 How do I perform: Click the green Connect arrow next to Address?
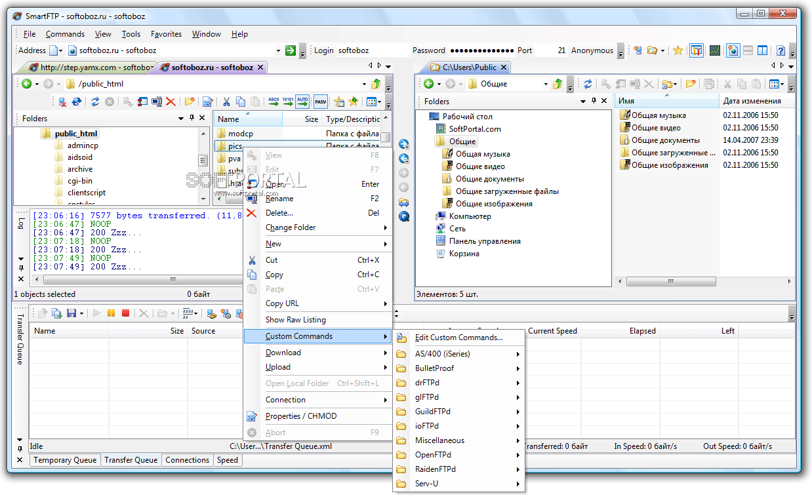291,50
